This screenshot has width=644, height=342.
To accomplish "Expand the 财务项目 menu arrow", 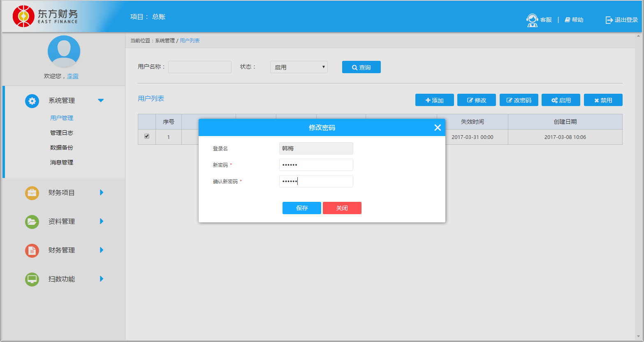I will pos(102,192).
